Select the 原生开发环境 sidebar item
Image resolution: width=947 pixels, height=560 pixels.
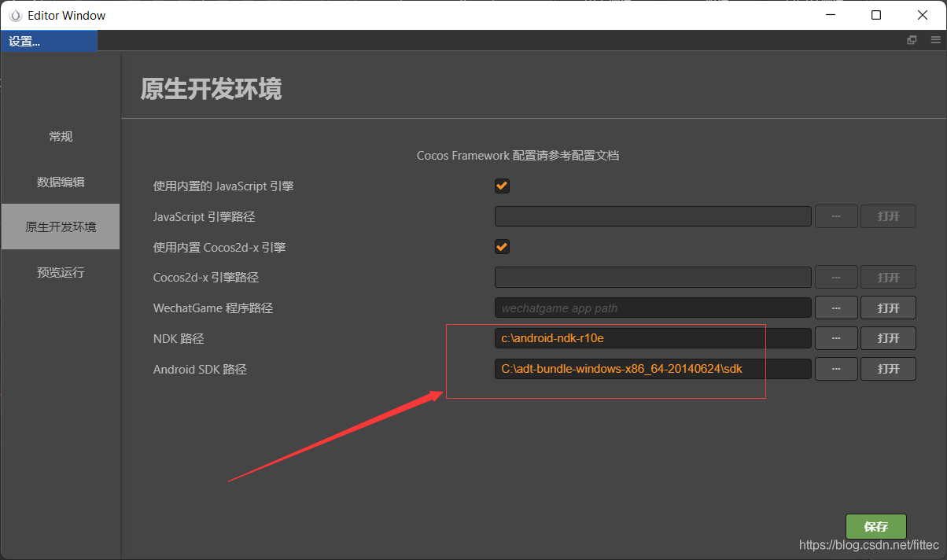coord(61,227)
